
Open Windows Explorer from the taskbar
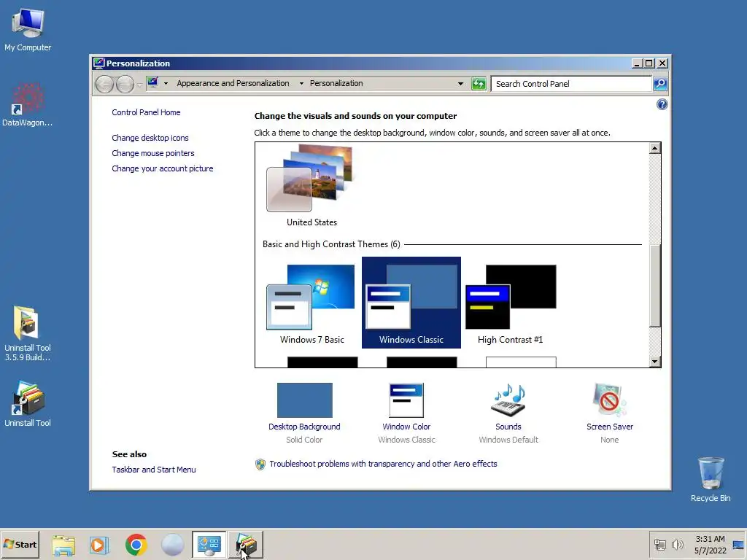63,545
